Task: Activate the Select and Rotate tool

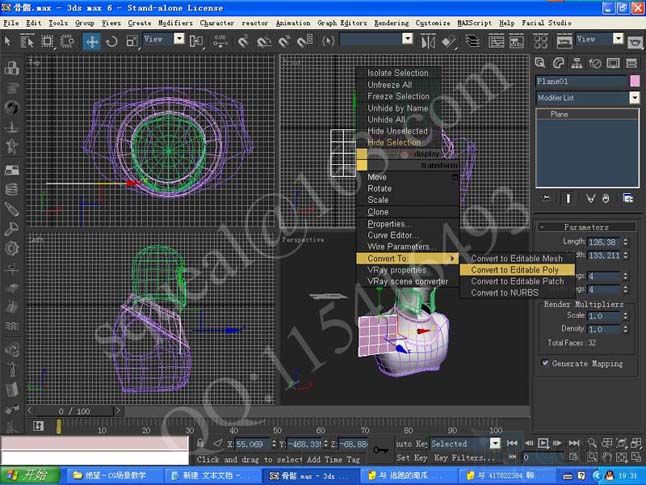Action: 112,41
